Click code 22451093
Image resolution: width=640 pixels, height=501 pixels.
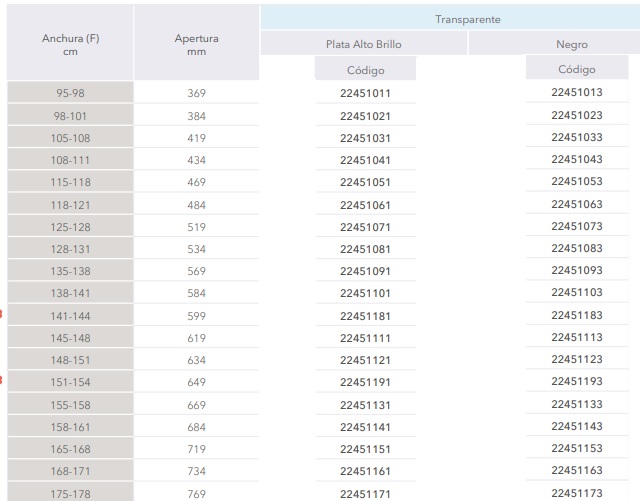[577, 269]
